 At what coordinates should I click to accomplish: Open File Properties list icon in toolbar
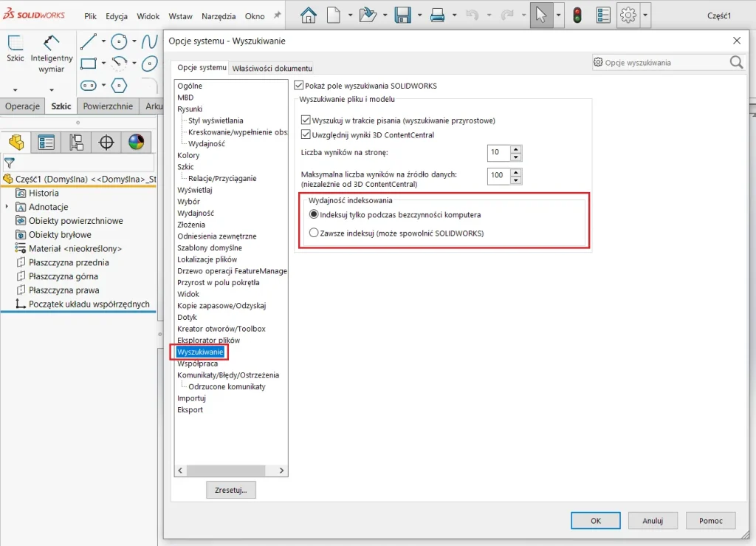coord(603,16)
